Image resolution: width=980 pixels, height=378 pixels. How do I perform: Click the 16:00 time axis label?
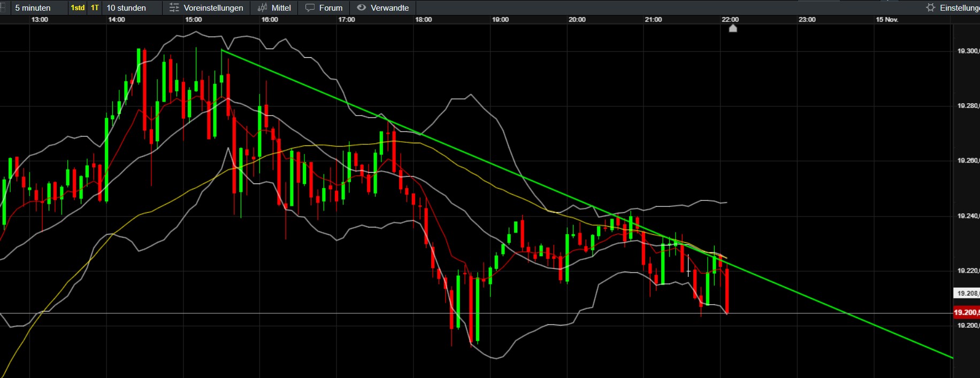[x=270, y=20]
